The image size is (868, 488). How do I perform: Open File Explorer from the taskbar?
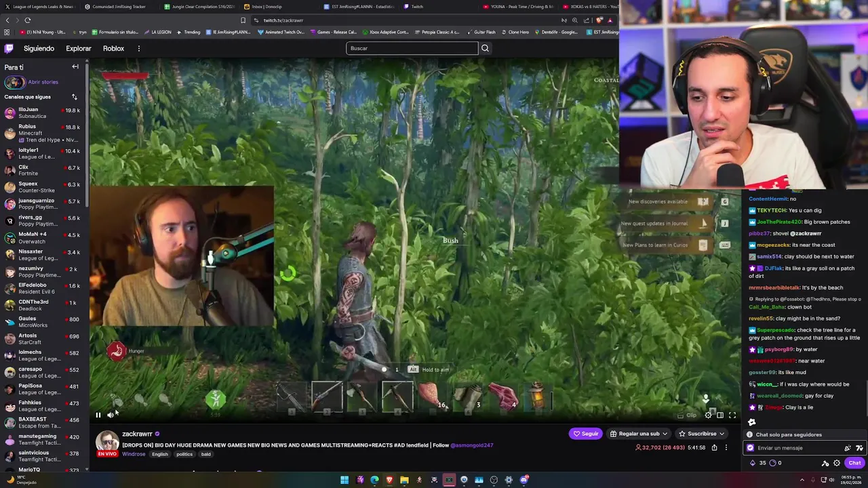[404, 480]
